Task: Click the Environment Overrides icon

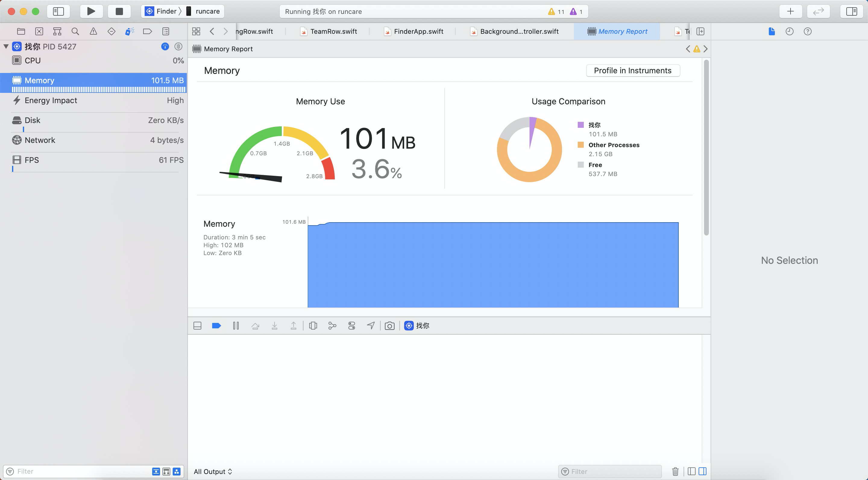Action: pos(351,326)
